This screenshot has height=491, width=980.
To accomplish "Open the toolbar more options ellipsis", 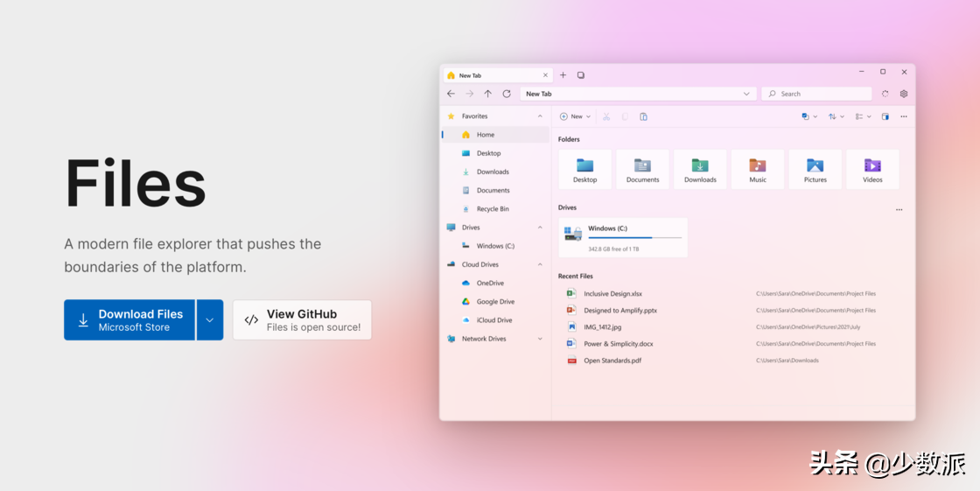I will [x=904, y=116].
